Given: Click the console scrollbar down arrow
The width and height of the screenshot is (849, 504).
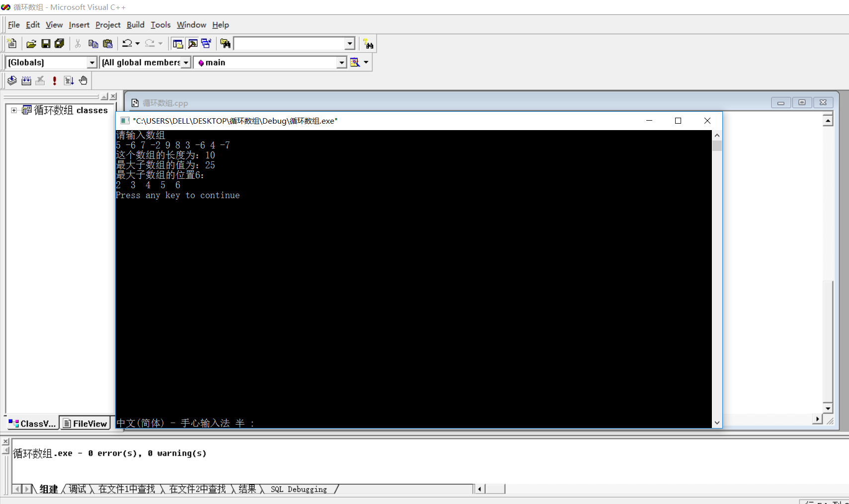Looking at the screenshot, I should point(717,423).
